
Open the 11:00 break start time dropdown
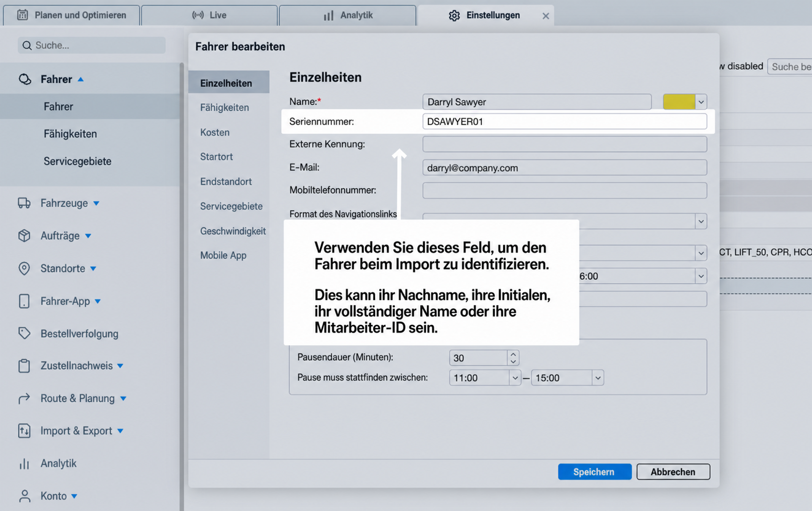click(515, 378)
